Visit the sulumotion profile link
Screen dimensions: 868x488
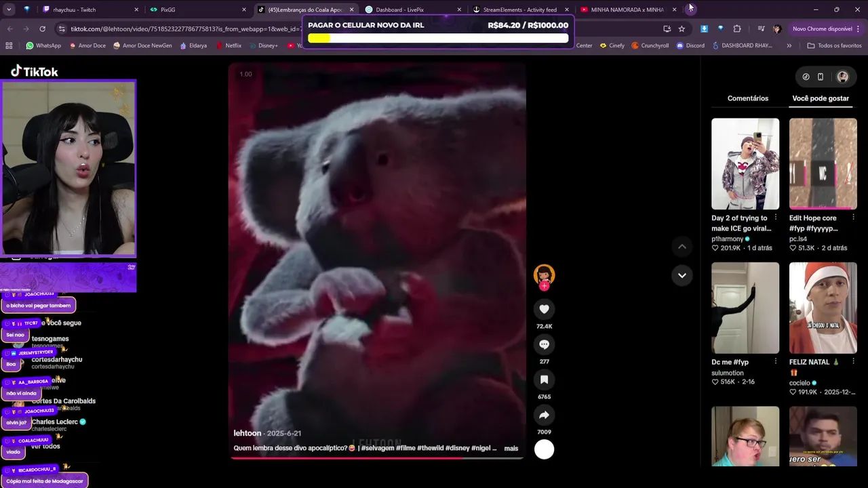728,373
